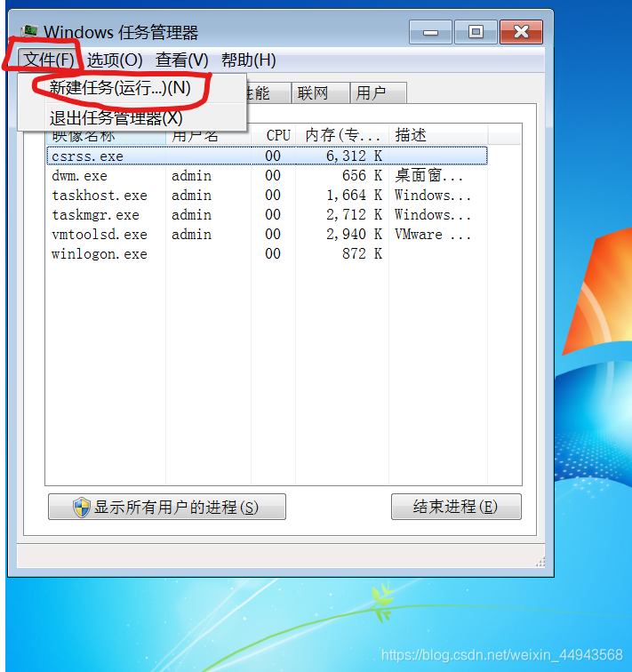Close the Task Manager window
632x672 pixels.
[521, 32]
